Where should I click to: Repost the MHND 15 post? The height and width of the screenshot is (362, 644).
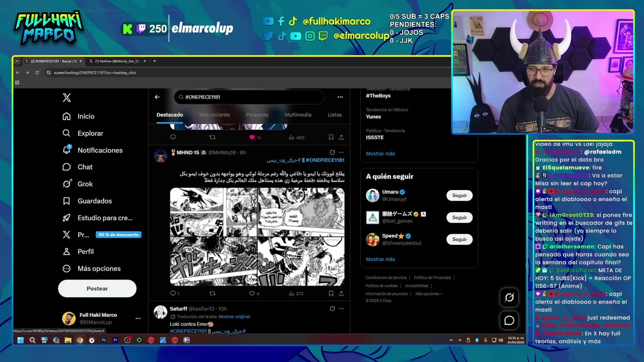coord(212,294)
